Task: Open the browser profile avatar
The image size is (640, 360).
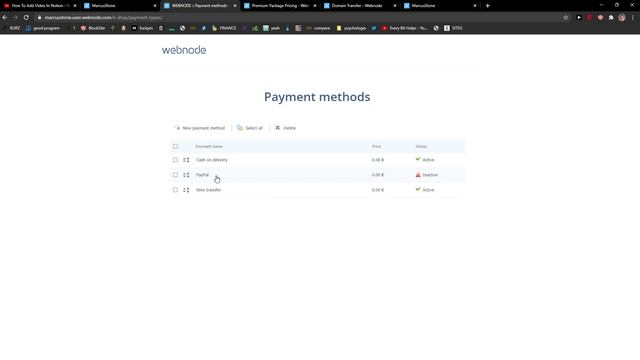Action: tap(622, 18)
